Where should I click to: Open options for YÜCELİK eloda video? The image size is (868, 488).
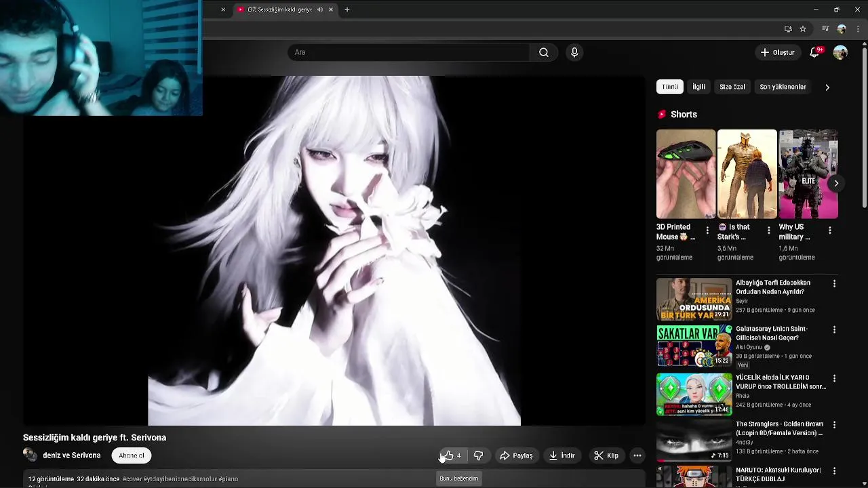coord(834,378)
